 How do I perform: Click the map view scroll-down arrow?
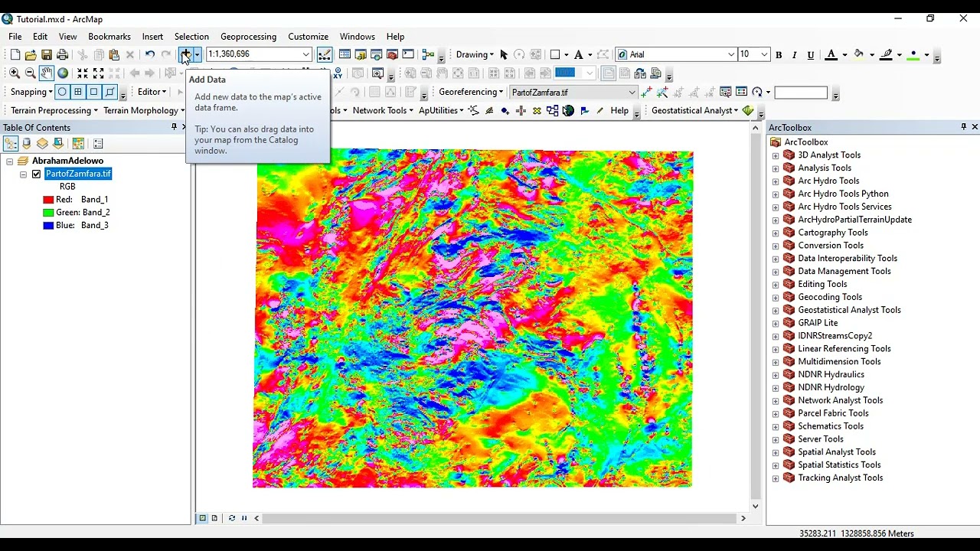point(756,506)
